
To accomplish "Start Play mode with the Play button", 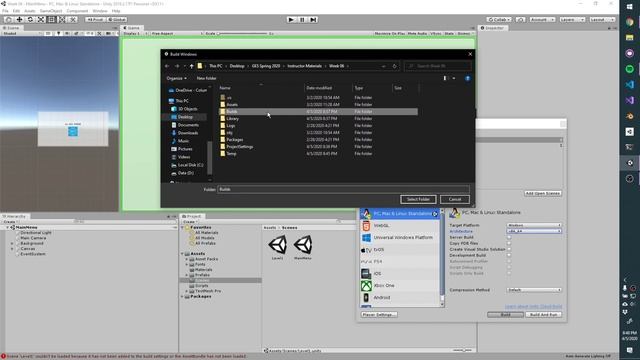I will tap(291, 20).
